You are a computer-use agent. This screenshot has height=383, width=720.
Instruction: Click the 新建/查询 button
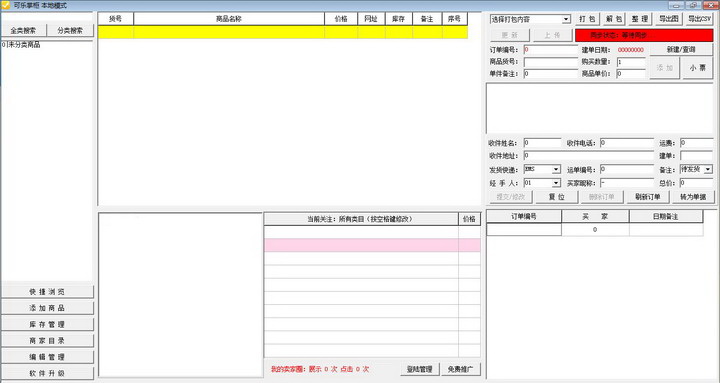(681, 50)
